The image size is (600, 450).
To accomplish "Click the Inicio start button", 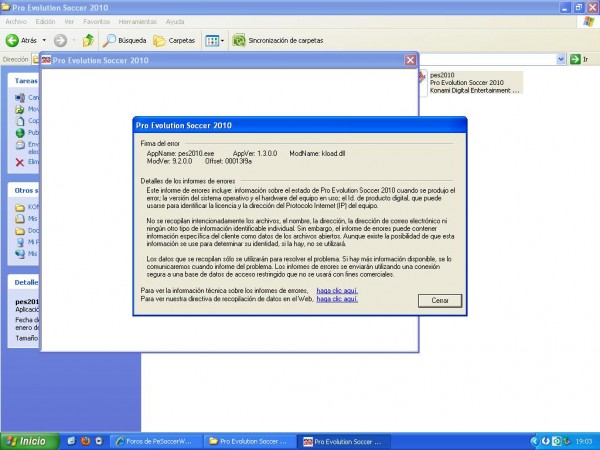I will click(x=29, y=441).
